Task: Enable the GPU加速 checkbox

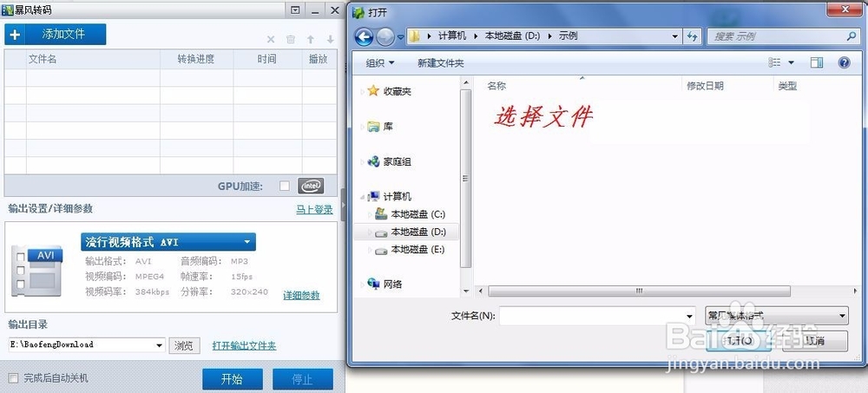Action: pyautogui.click(x=285, y=186)
